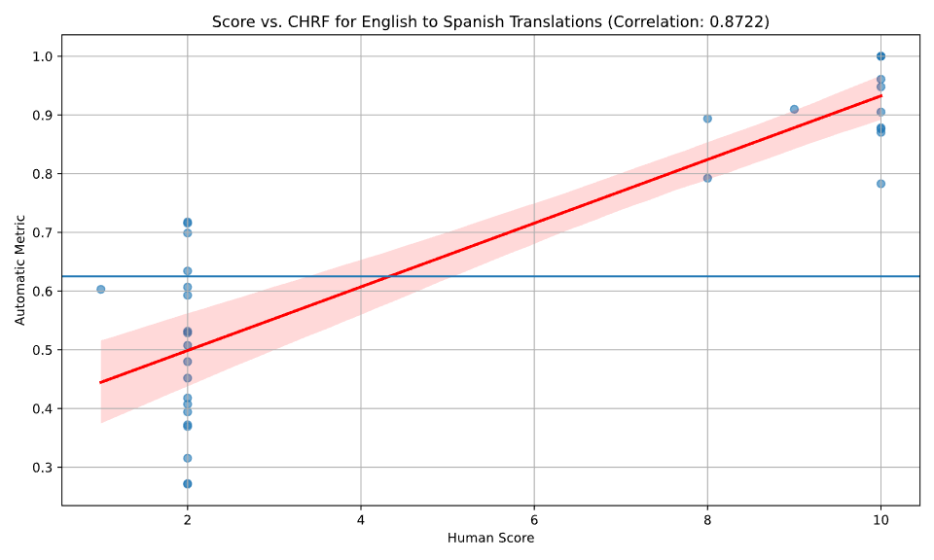The width and height of the screenshot is (934, 560).
Task: Select the lone data point at Human Score 1
Action: click(x=100, y=289)
